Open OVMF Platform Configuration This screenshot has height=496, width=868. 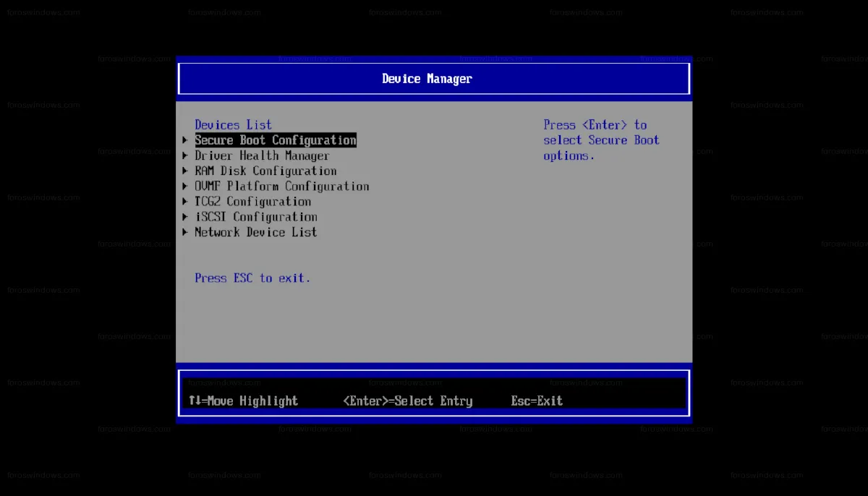click(281, 186)
